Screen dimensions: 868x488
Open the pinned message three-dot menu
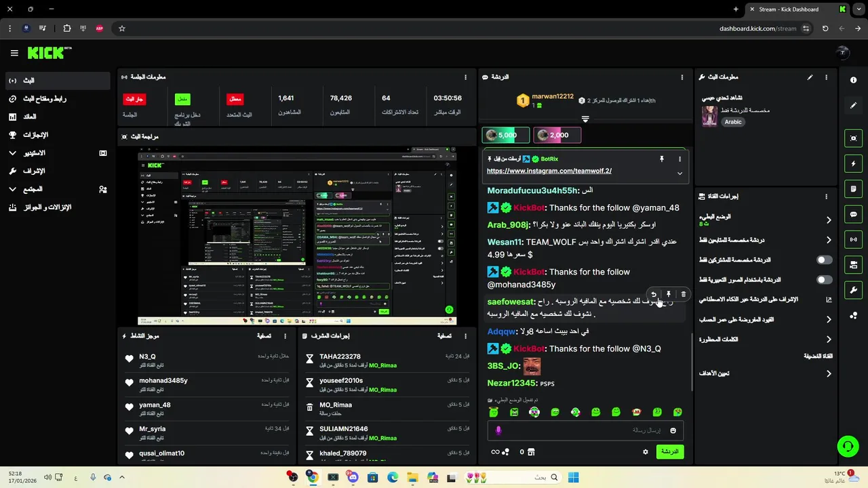(679, 159)
